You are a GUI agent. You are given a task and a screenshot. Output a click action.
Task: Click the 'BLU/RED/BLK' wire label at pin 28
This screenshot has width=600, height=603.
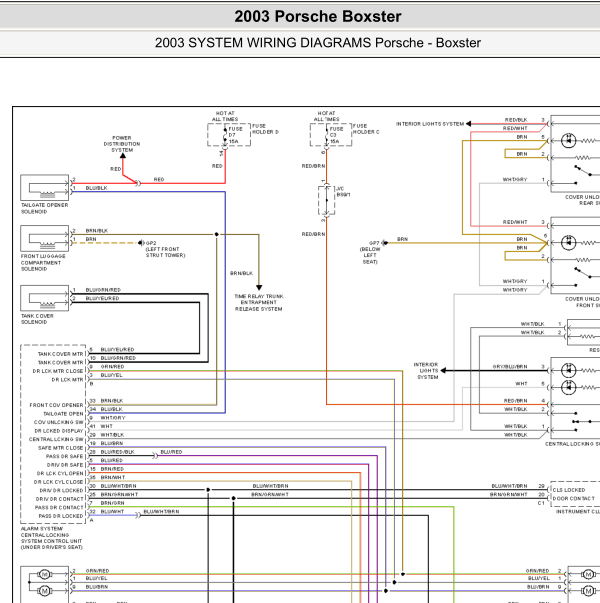click(x=117, y=452)
